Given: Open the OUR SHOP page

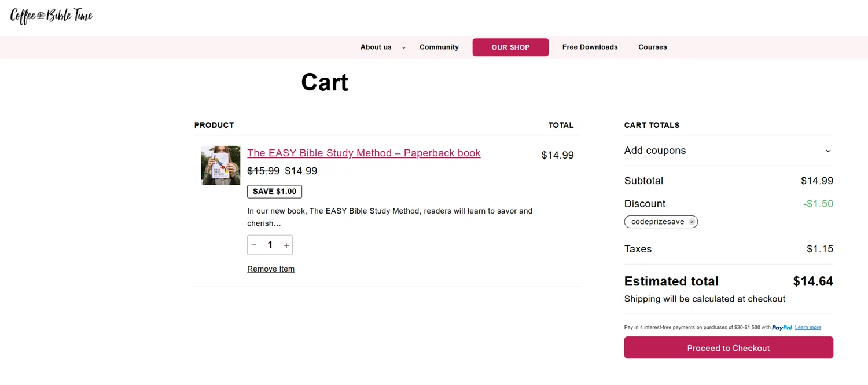Looking at the screenshot, I should point(510,47).
